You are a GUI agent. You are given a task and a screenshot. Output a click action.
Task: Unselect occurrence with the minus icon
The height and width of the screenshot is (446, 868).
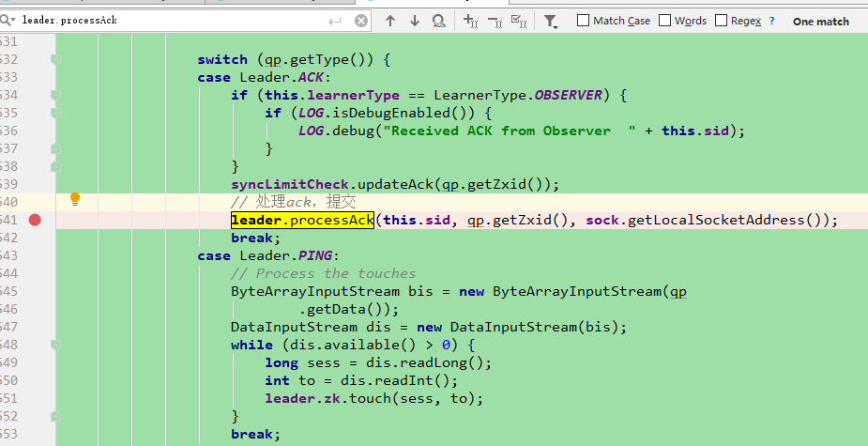[495, 21]
